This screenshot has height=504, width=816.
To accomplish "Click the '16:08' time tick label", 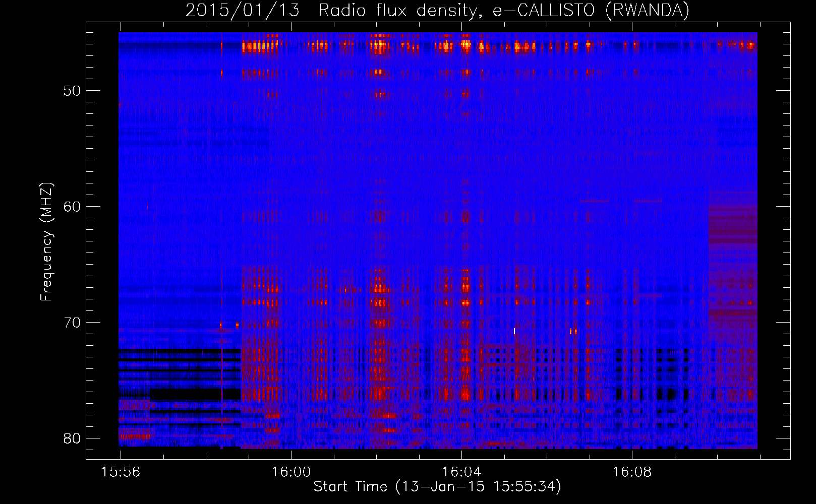I will [x=632, y=472].
